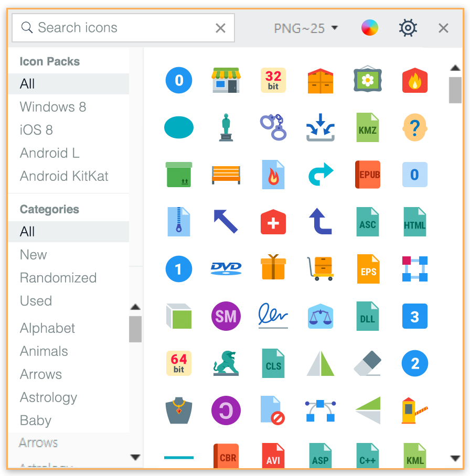Select the gift box icon
This screenshot has height=476, width=470.
point(273,269)
